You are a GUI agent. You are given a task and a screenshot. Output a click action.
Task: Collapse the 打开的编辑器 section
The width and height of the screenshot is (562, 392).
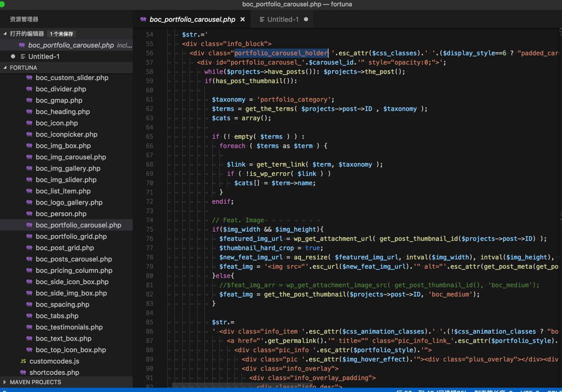(5, 34)
